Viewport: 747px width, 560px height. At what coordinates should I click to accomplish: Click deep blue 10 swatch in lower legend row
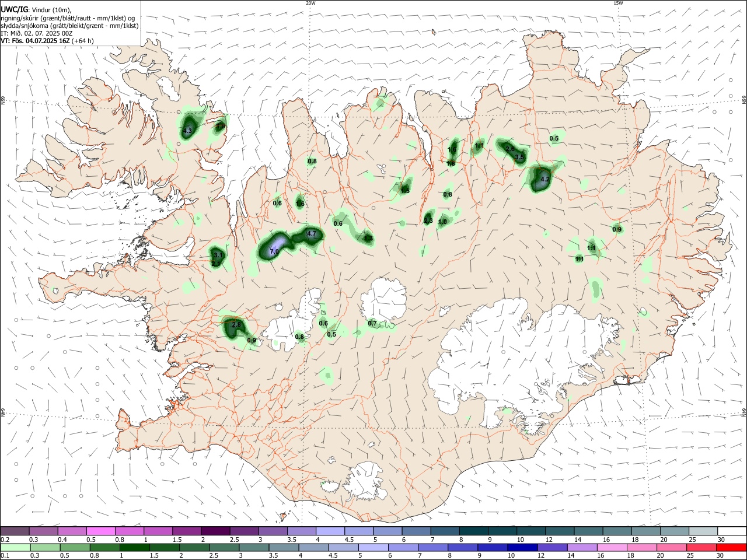(x=523, y=548)
